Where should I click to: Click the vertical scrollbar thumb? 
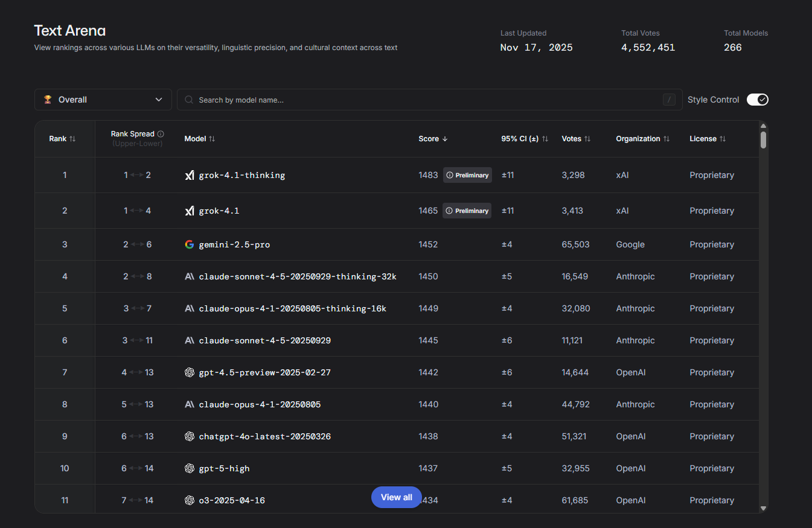(x=762, y=140)
